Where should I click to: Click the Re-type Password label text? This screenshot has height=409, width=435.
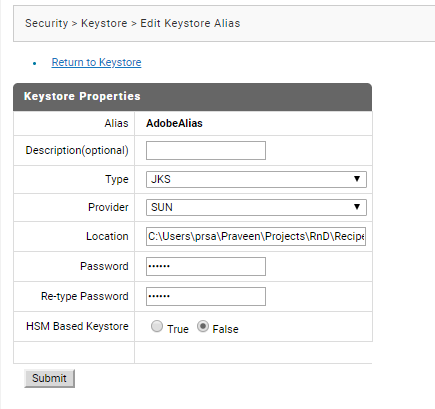85,296
